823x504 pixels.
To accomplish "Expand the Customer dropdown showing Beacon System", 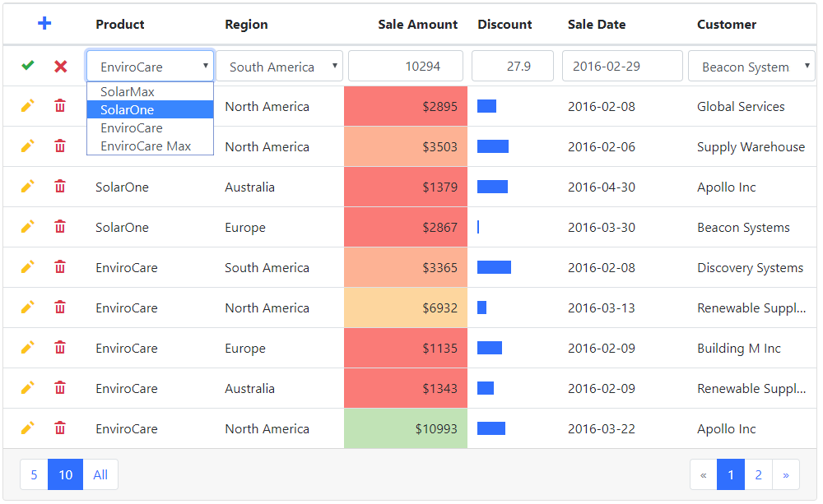I will point(751,67).
